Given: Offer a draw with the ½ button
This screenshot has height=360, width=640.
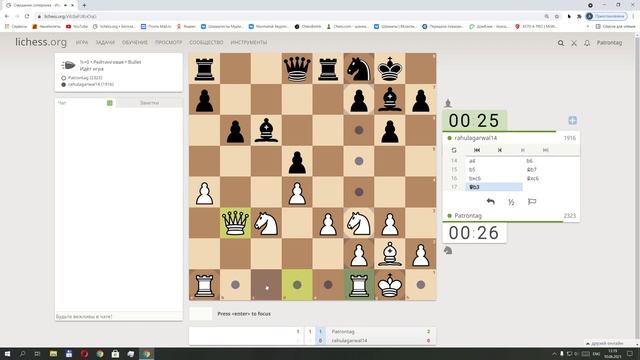Looking at the screenshot, I should pyautogui.click(x=511, y=202).
